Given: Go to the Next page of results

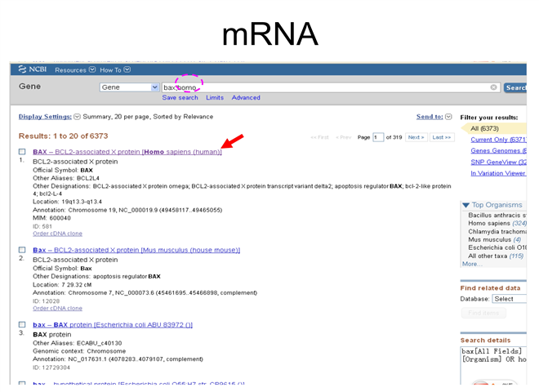Looking at the screenshot, I should pos(416,137).
